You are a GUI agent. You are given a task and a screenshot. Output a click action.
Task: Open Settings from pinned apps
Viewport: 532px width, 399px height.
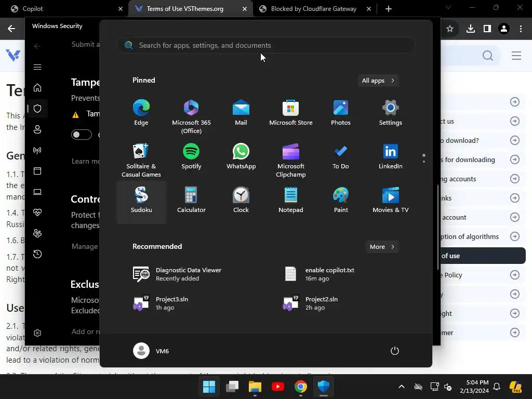click(391, 113)
